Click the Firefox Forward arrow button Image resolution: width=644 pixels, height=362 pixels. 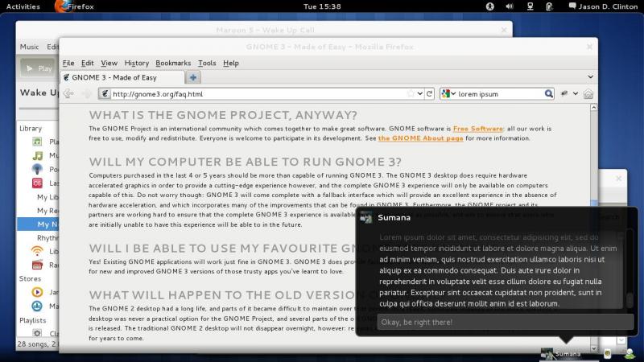(87, 94)
